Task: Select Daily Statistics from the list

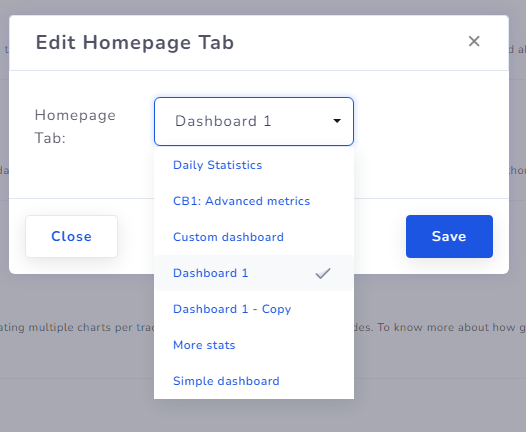Action: click(x=254, y=165)
